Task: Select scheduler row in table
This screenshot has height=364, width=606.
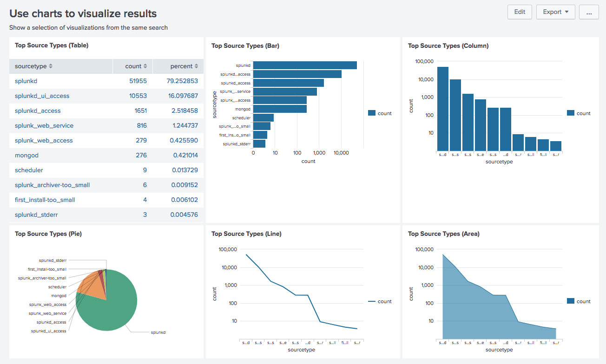Action: tap(106, 170)
